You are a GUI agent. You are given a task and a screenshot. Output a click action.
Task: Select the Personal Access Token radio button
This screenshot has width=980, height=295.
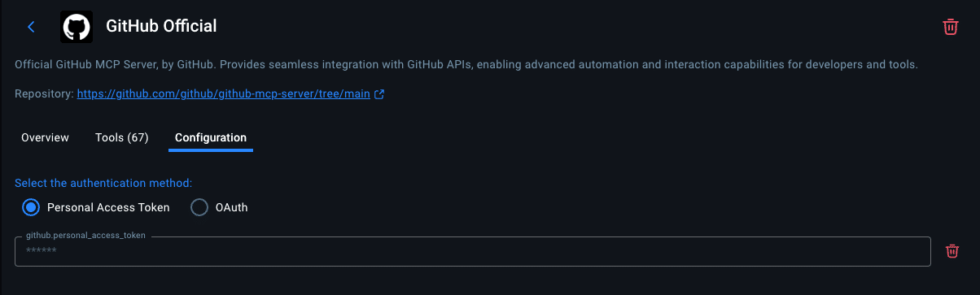click(x=31, y=207)
